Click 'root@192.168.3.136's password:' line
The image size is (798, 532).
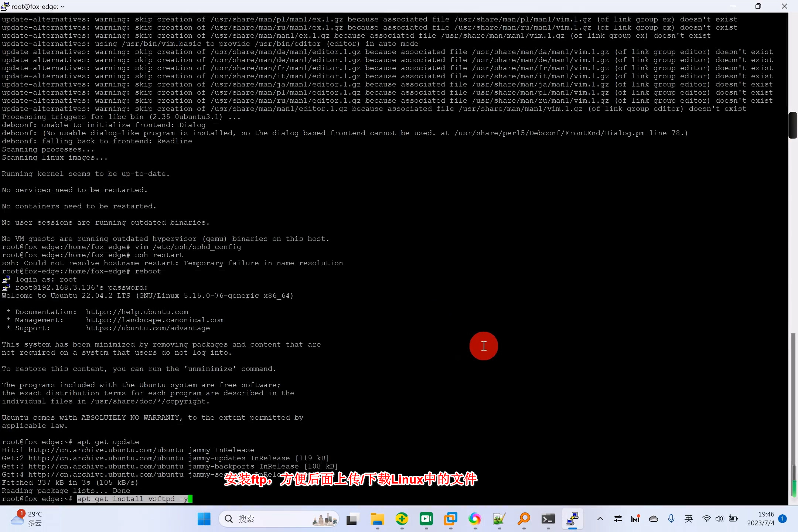[x=81, y=288]
